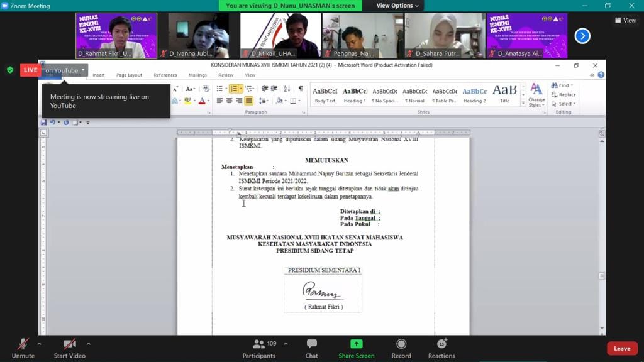Click the Find icon in Editing group

coord(560,85)
